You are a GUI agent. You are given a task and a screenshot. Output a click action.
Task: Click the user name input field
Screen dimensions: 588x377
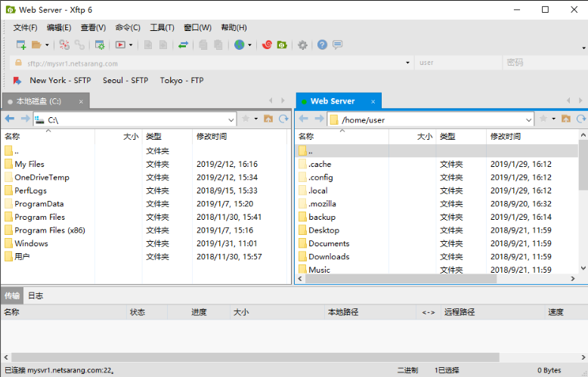pos(458,63)
